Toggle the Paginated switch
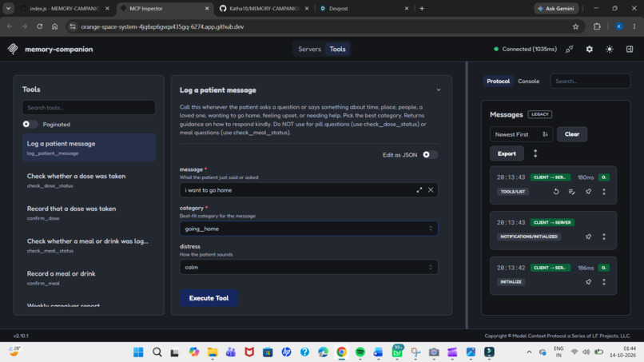Screen dimensions: 644x362 coord(30,124)
